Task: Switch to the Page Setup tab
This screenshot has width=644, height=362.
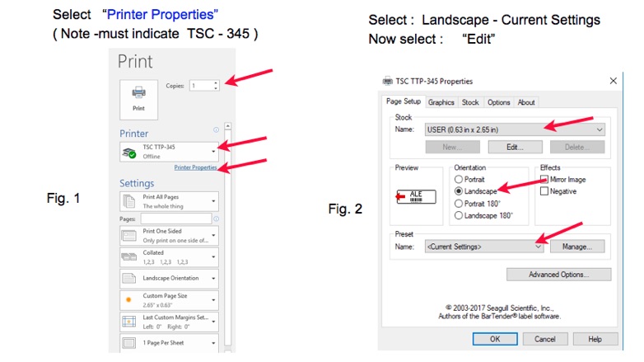Action: (x=404, y=101)
